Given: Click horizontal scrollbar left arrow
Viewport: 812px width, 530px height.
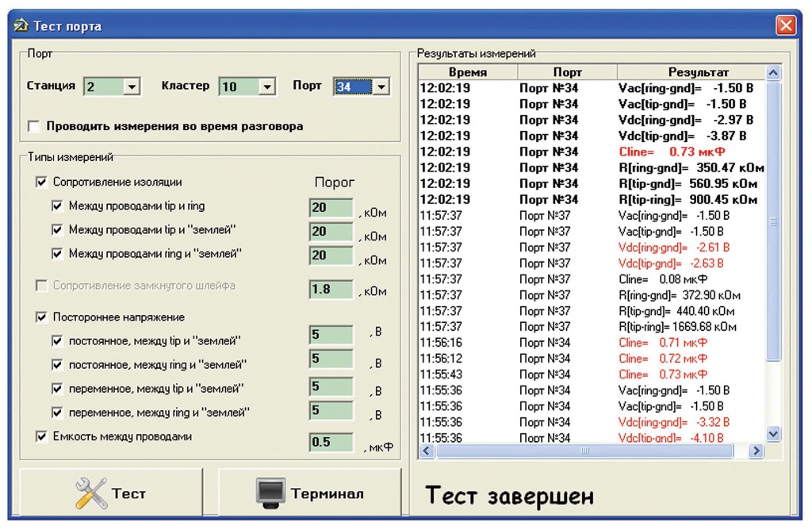Looking at the screenshot, I should [x=426, y=451].
